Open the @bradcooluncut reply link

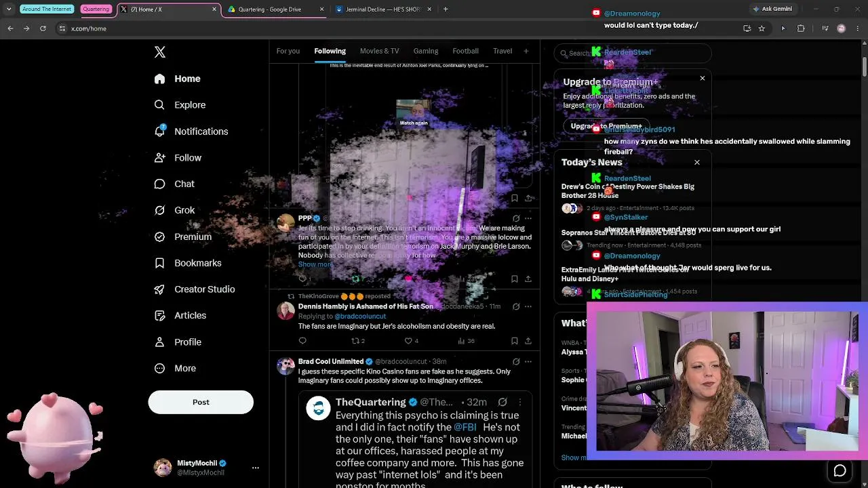click(x=360, y=317)
